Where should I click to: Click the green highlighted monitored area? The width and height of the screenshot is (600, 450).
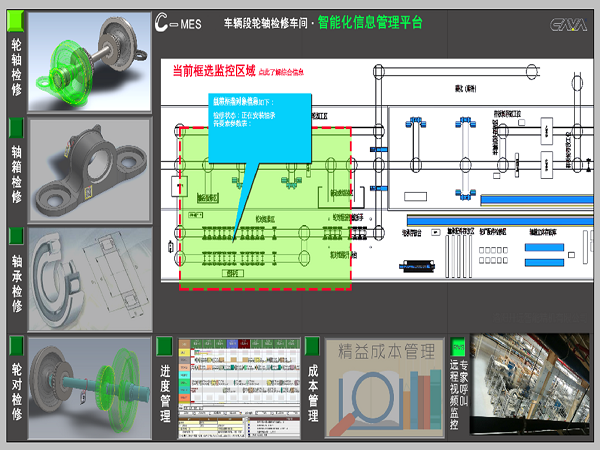[265, 208]
